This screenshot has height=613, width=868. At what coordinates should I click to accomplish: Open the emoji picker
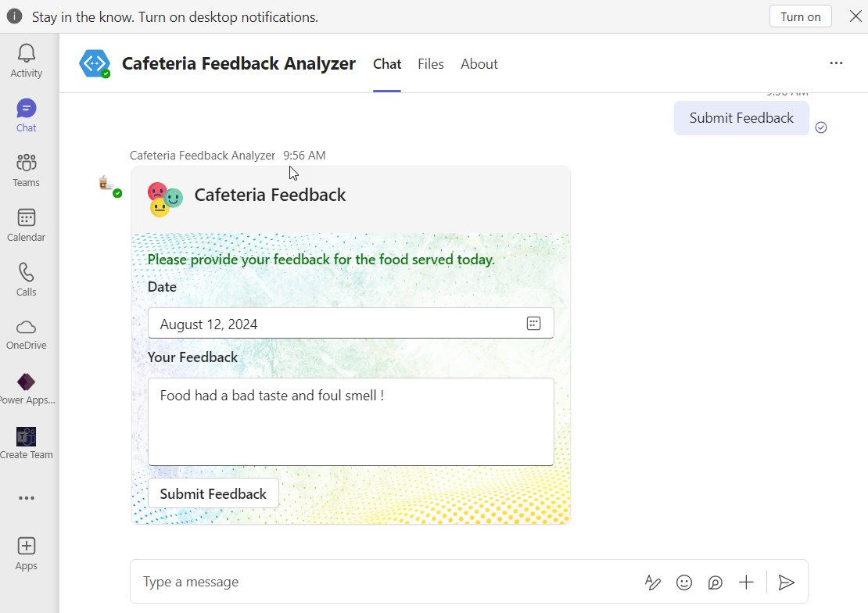(x=684, y=582)
